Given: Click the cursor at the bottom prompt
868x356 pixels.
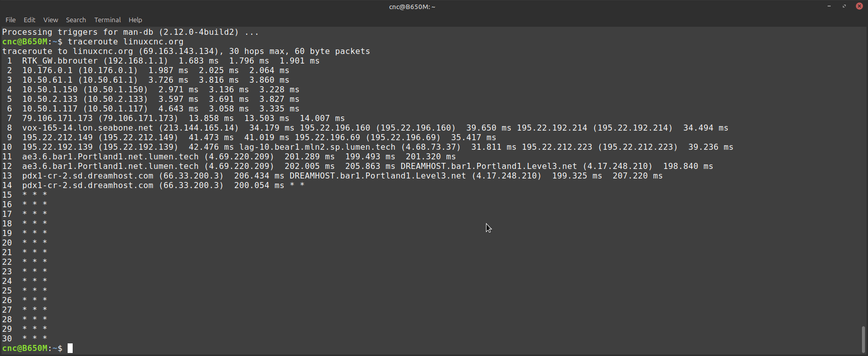Looking at the screenshot, I should (70, 348).
